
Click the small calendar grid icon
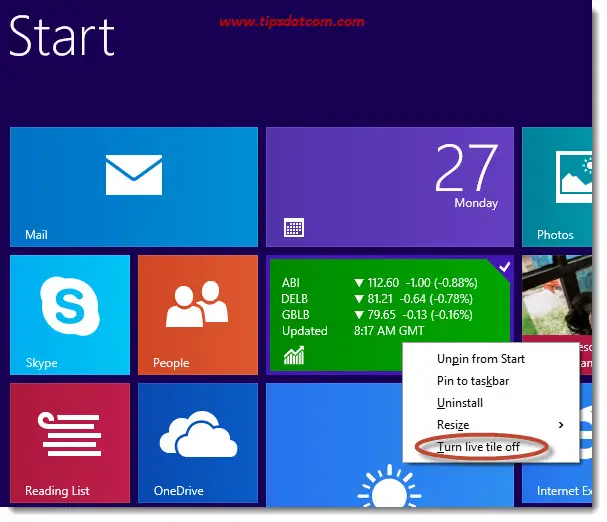coord(294,227)
